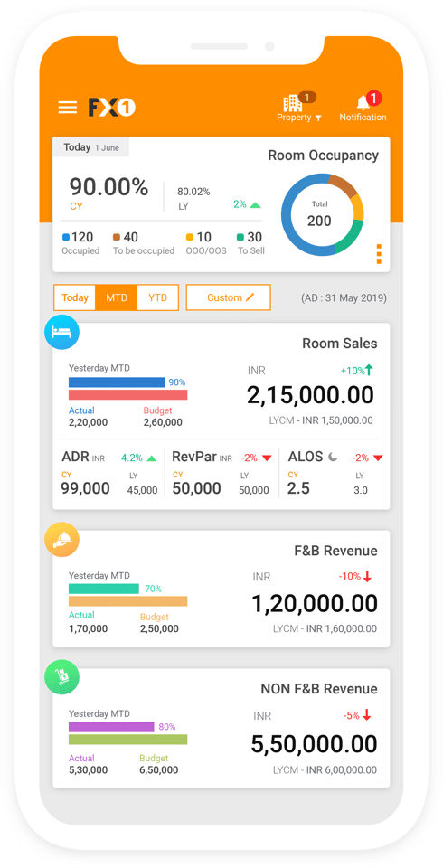Open the Custom date range button
This screenshot has width=443, height=868.
pos(228,297)
